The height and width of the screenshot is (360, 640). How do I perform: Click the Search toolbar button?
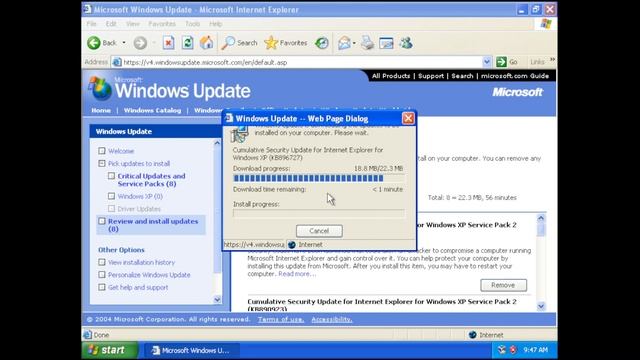pos(239,43)
